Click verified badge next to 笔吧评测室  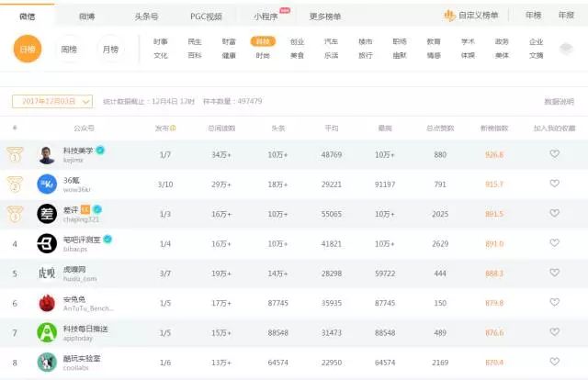pyautogui.click(x=107, y=239)
